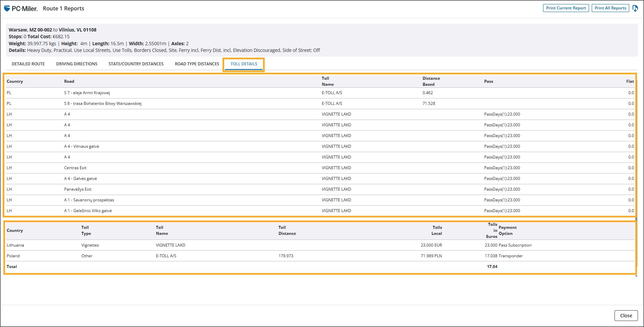The height and width of the screenshot is (327, 644).
Task: Click the Toll Type column header
Action: (x=86, y=231)
